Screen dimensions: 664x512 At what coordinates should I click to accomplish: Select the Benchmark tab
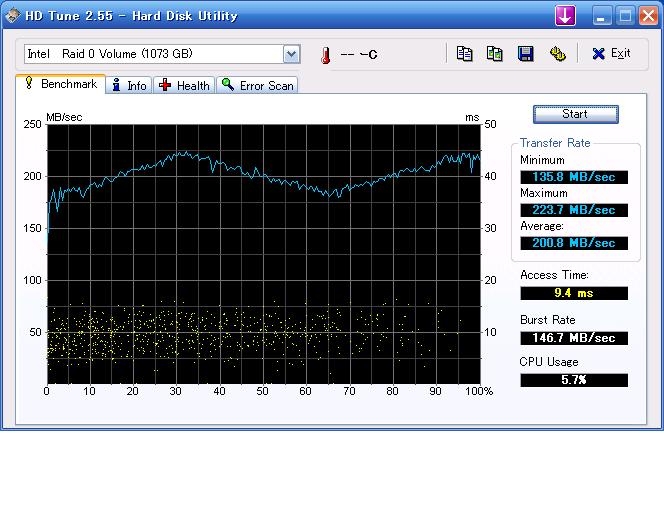(61, 83)
